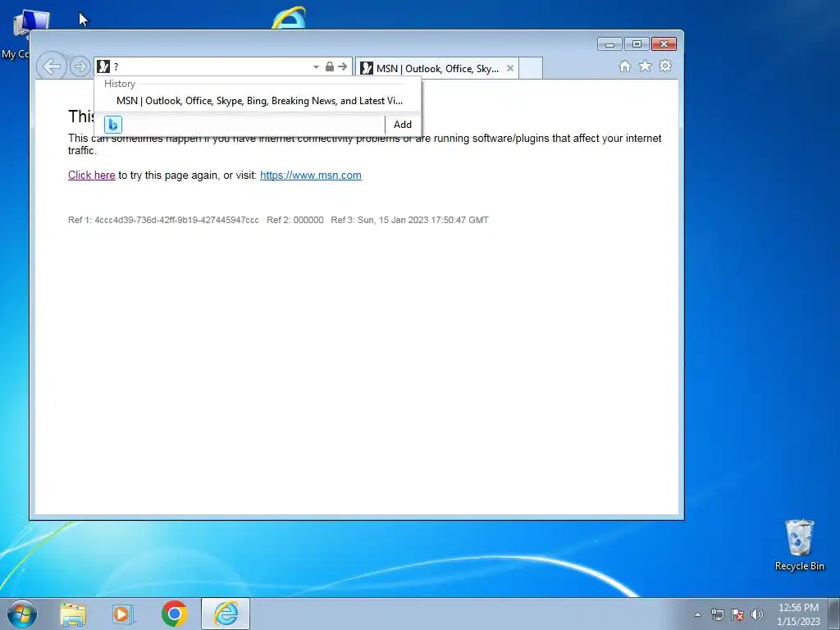This screenshot has height=630, width=840.
Task: Click the Show desktop button at taskbar end
Action: (834, 614)
